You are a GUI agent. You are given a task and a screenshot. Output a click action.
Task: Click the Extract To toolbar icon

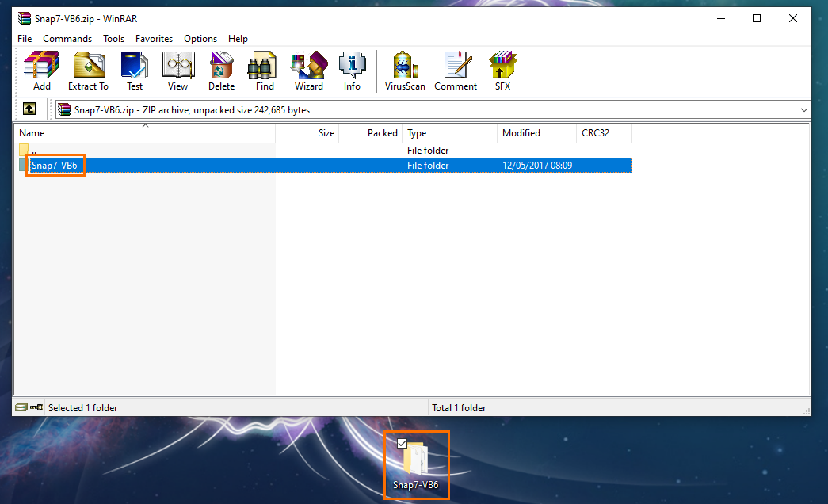88,71
